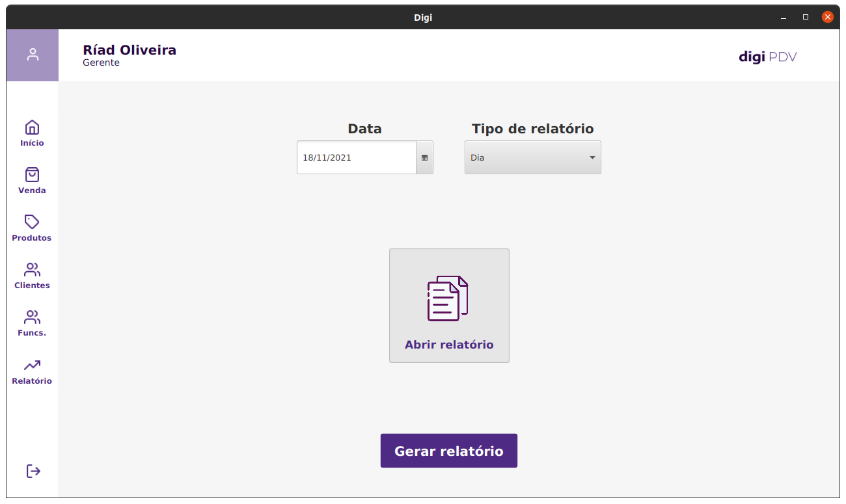Expand the Tipo de relatório dropdown

pyautogui.click(x=533, y=157)
